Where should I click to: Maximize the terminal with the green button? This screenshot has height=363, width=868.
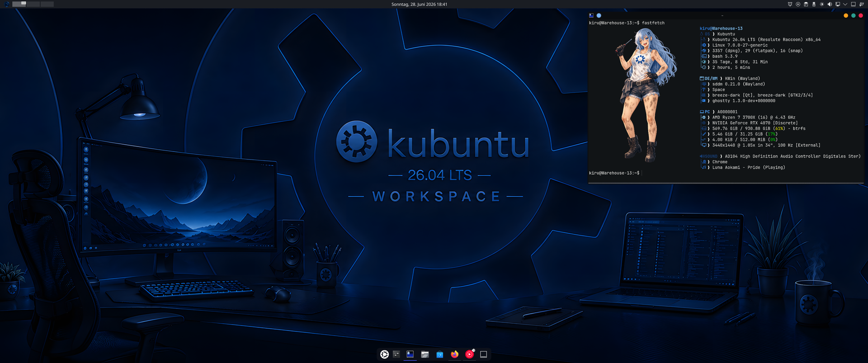pos(854,15)
